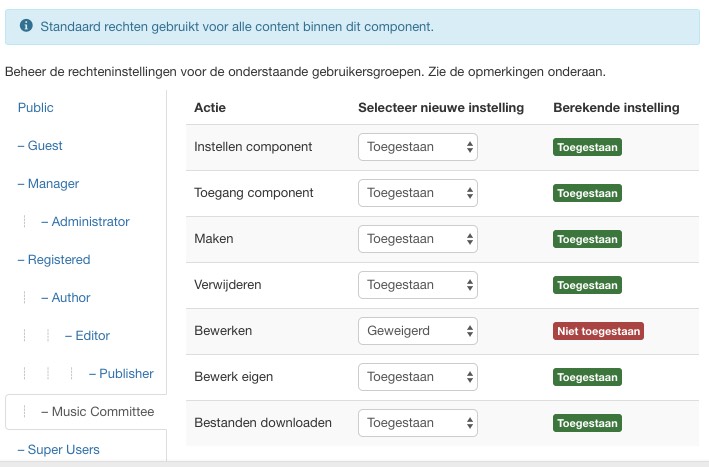Open the Guest group permissions
The width and height of the screenshot is (709, 467).
[45, 146]
